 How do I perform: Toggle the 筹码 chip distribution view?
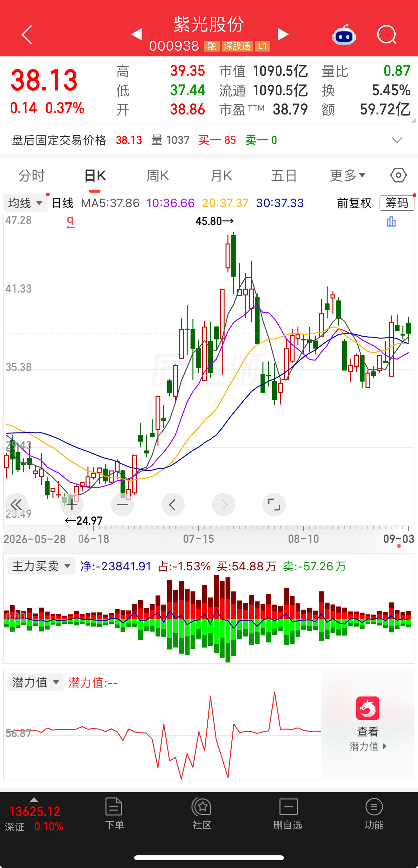(397, 203)
